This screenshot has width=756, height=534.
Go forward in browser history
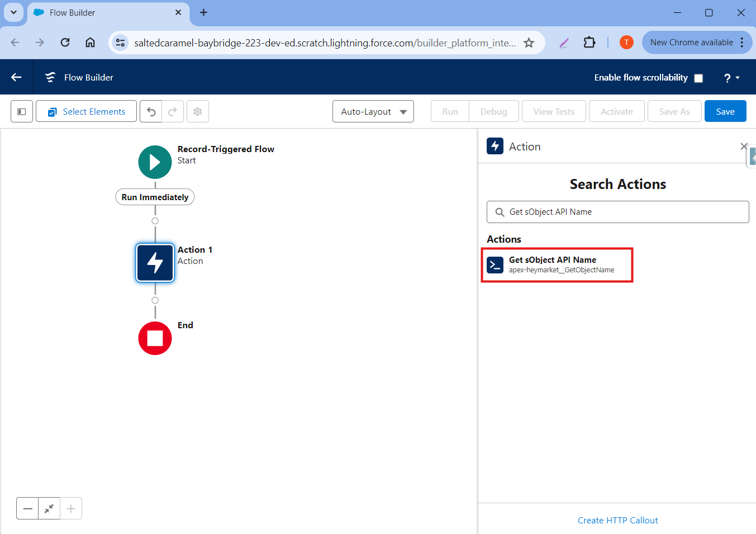point(40,42)
